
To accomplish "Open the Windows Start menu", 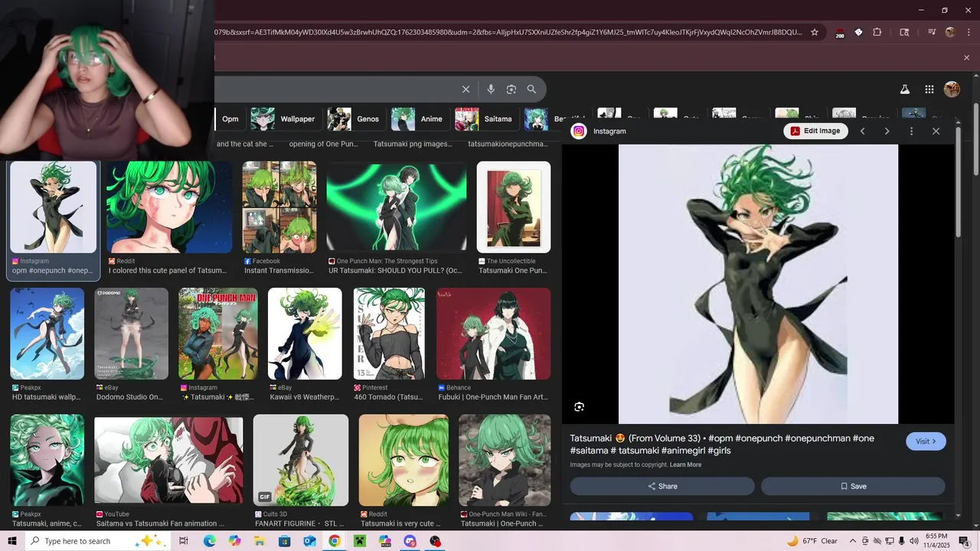I will 12,541.
